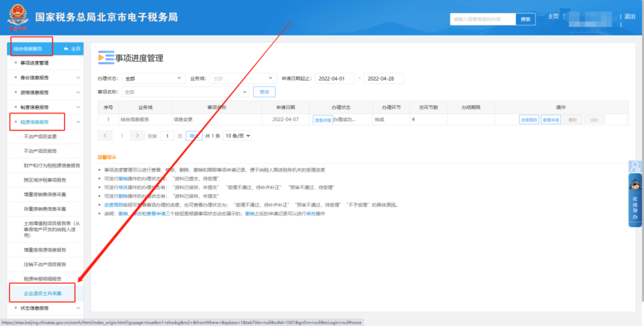
Task: Select 事项进度管理 in sidebar
Action: point(35,63)
